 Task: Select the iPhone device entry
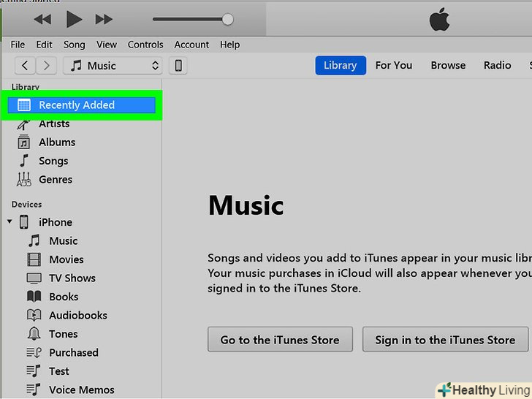tap(56, 222)
